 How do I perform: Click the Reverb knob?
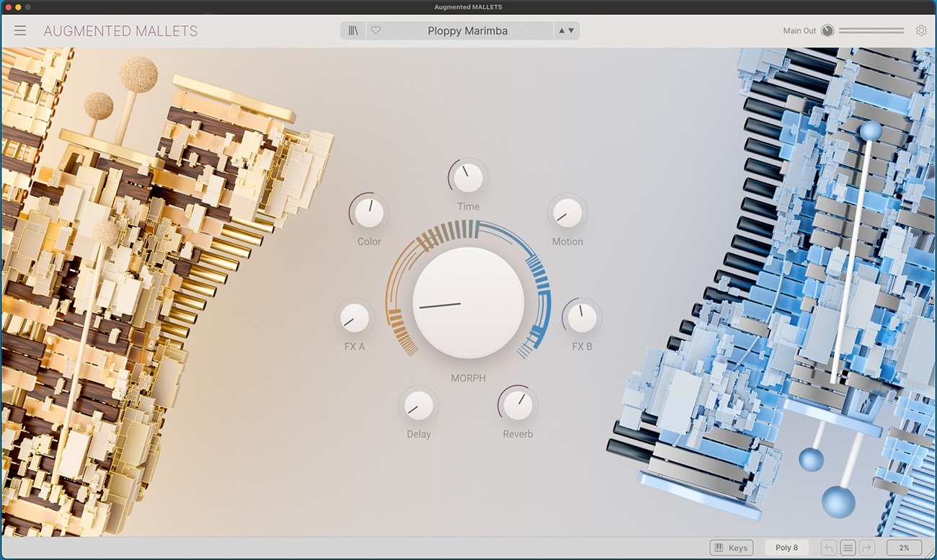(518, 405)
